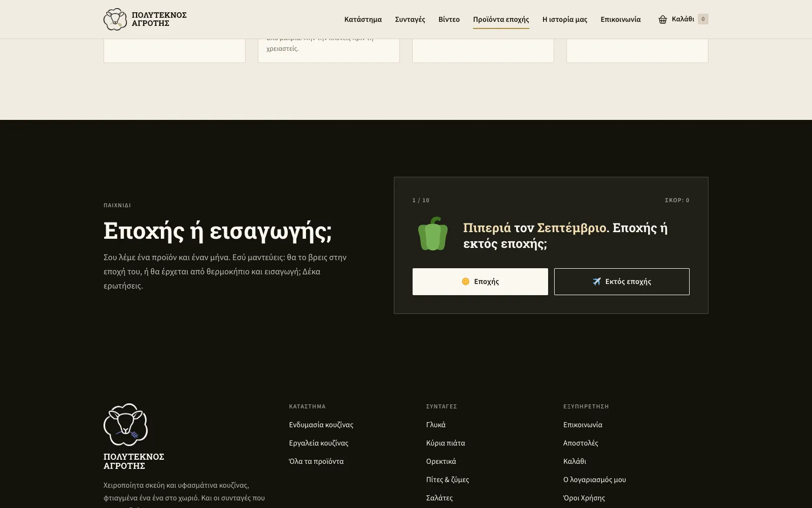Open Καλάθι in the footer support column

point(574,461)
